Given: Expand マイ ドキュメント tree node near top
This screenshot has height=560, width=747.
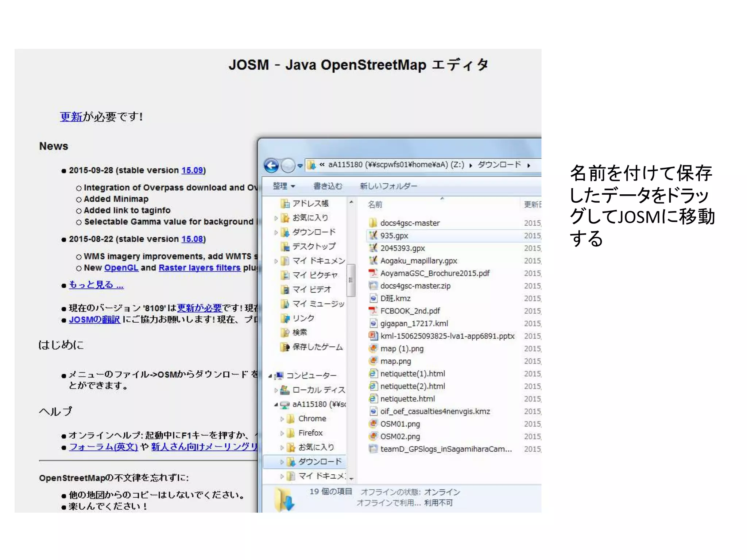Looking at the screenshot, I should click(x=276, y=261).
